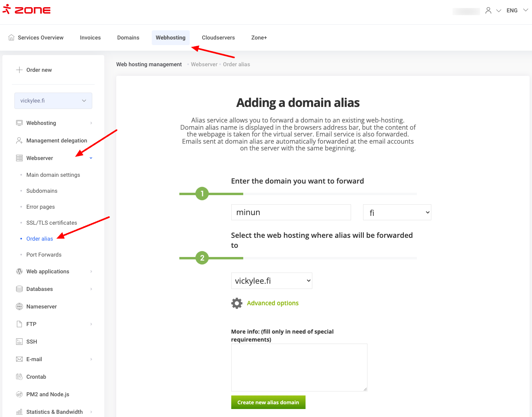Click the Databases stack icon
This screenshot has height=417, width=532.
pos(19,289)
